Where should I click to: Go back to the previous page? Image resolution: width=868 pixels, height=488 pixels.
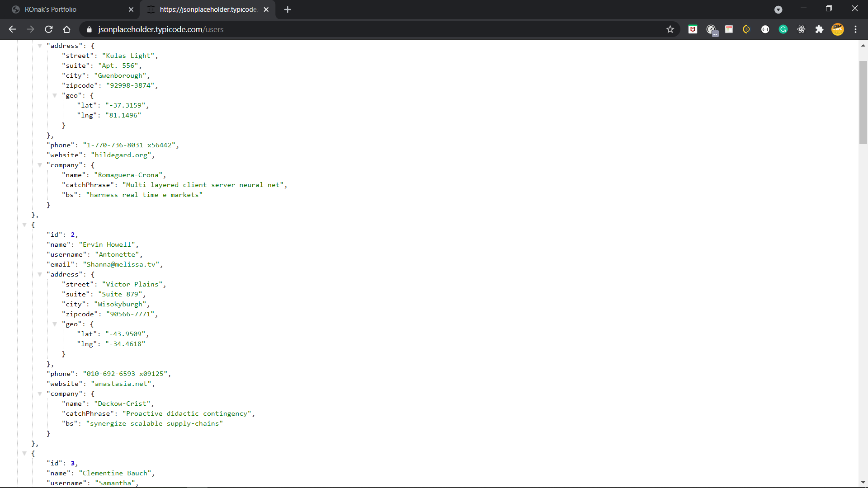tap(12, 29)
